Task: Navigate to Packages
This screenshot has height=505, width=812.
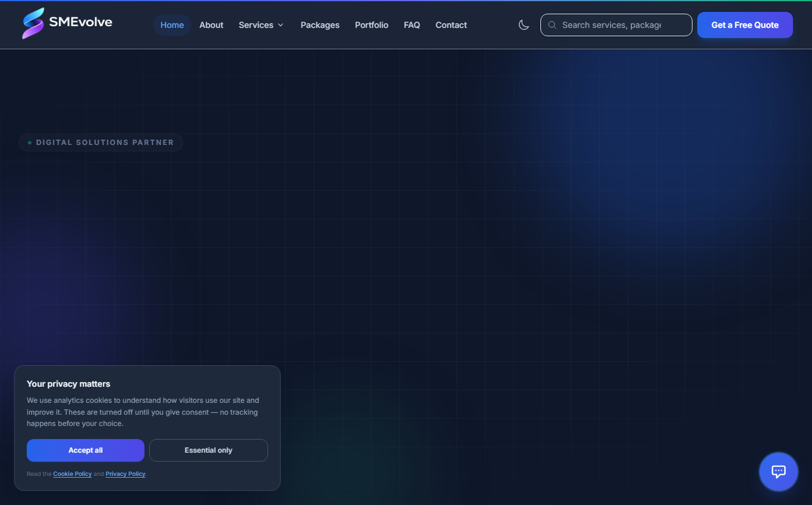Action: tap(320, 25)
